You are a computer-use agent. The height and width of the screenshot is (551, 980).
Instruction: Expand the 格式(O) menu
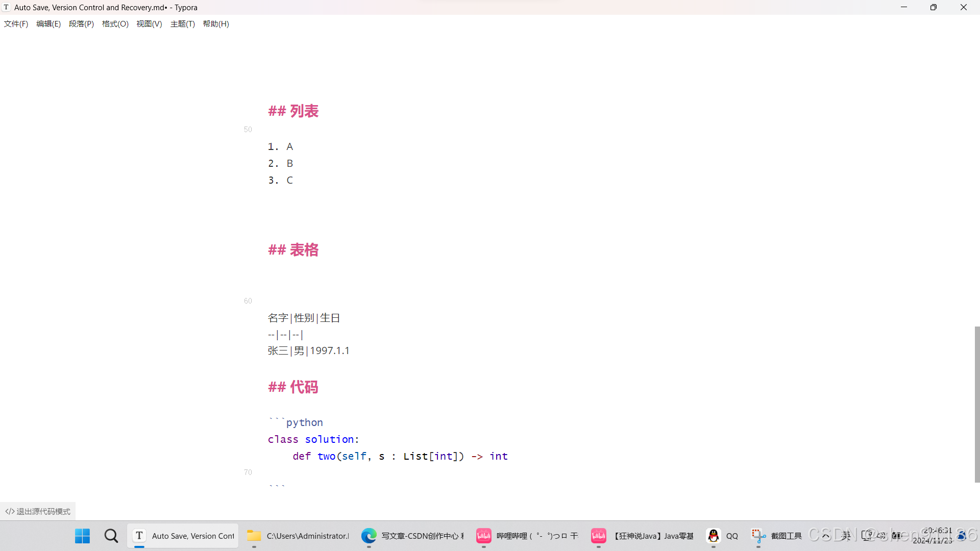[115, 24]
